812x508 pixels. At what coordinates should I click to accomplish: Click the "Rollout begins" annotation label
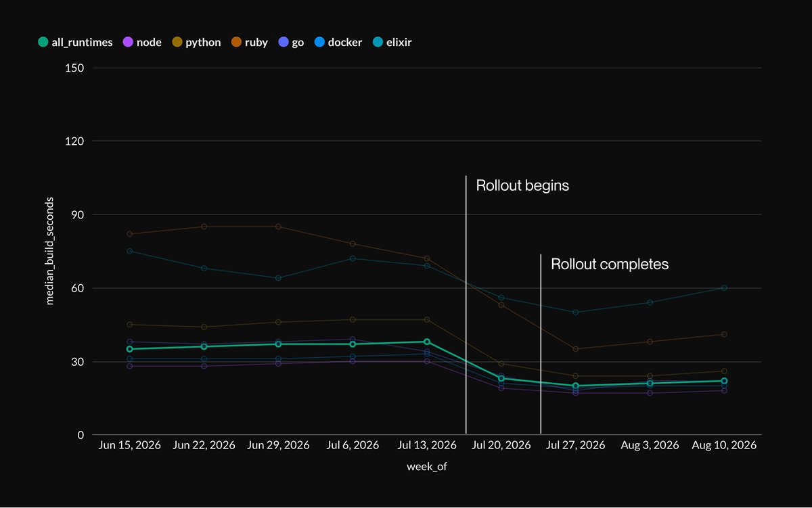522,185
